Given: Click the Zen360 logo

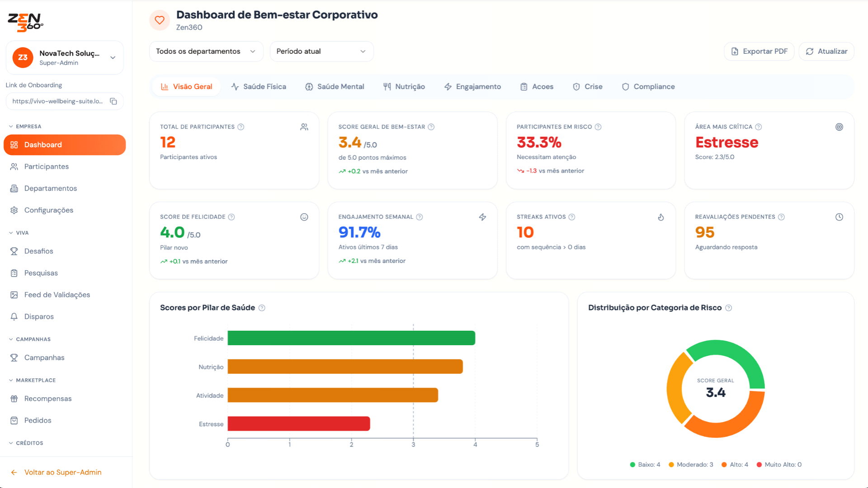Looking at the screenshot, I should click(x=25, y=23).
